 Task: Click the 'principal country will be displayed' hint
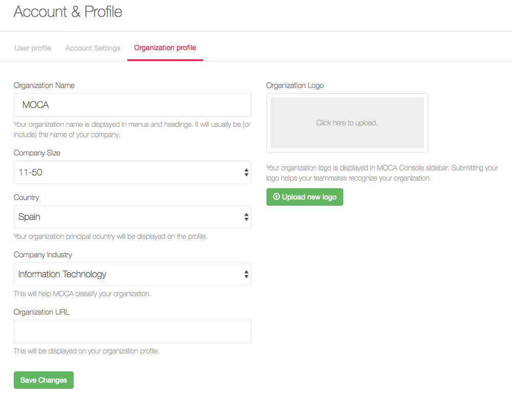coord(110,236)
